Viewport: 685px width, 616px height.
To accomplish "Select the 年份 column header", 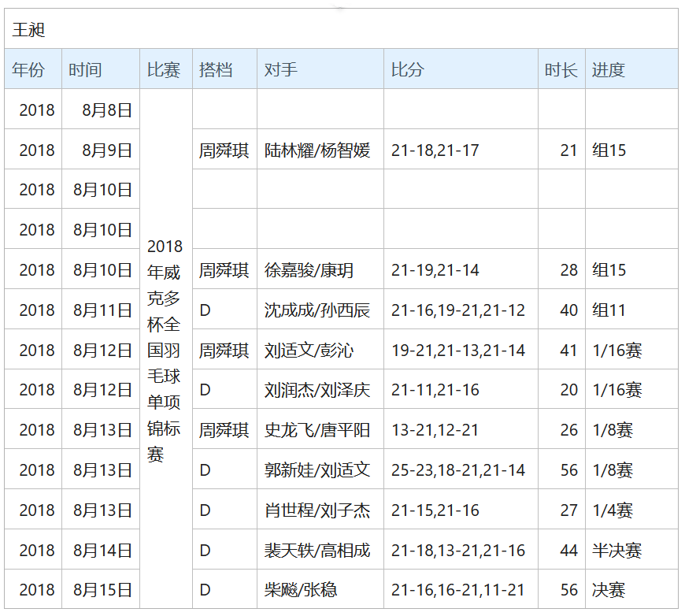I will (x=28, y=69).
